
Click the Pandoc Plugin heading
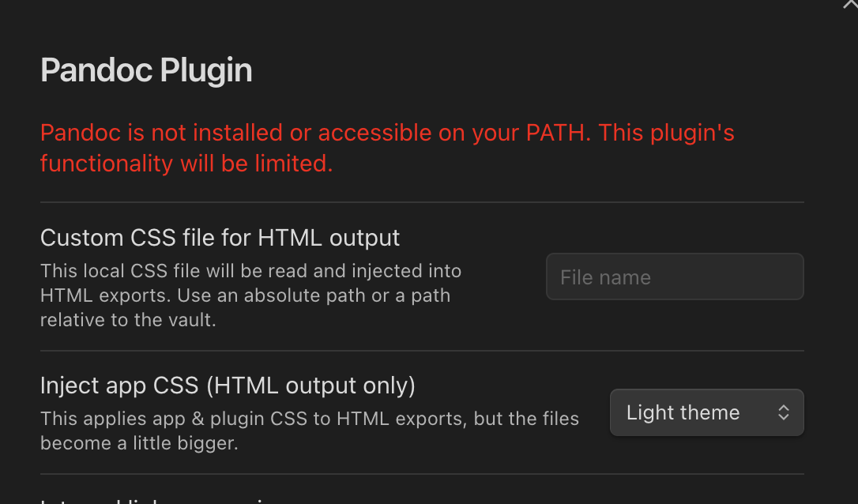[x=146, y=71]
